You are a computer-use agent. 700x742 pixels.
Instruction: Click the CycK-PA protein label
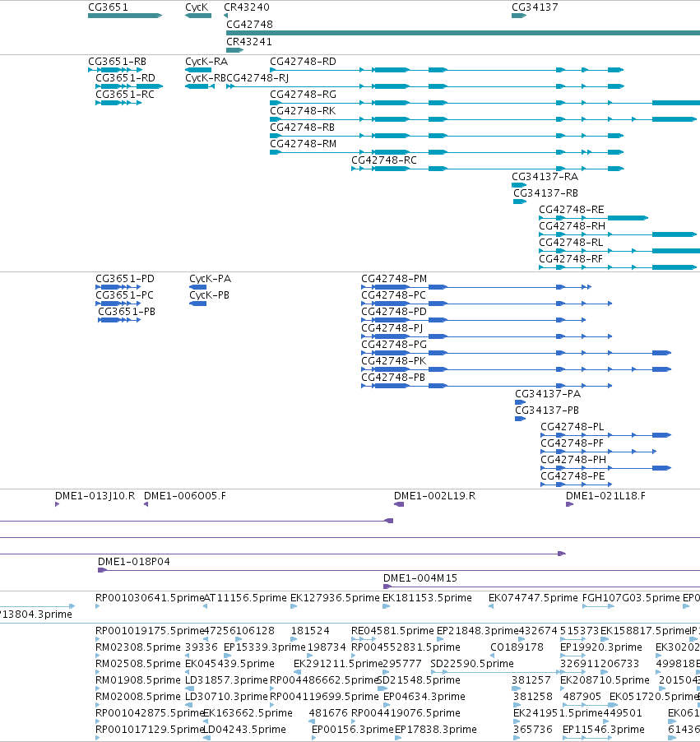[210, 279]
